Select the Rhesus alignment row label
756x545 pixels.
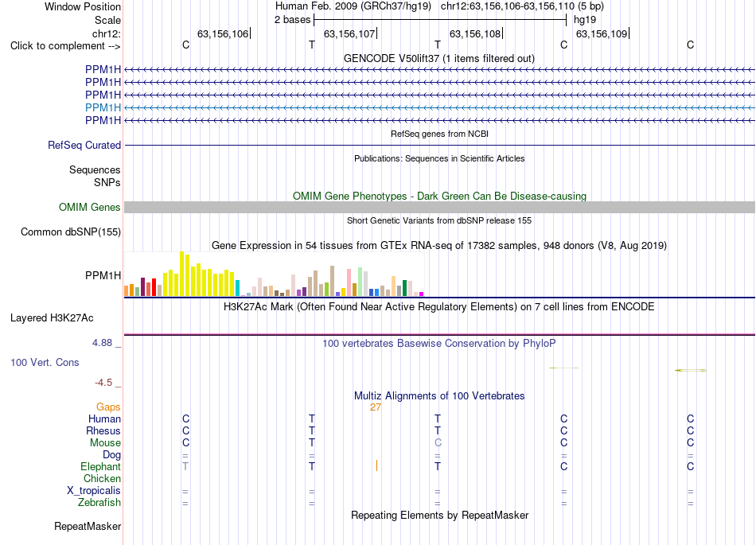pyautogui.click(x=103, y=430)
